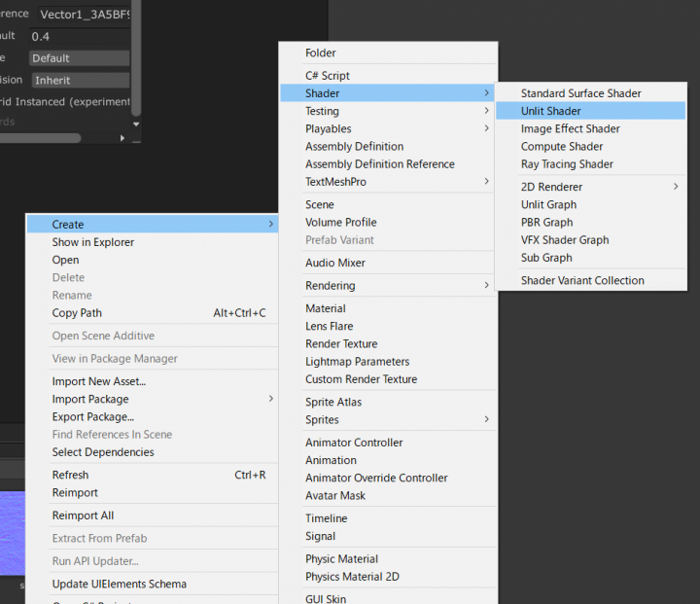Select Show in Explorer
This screenshot has width=700, height=604.
(x=93, y=242)
